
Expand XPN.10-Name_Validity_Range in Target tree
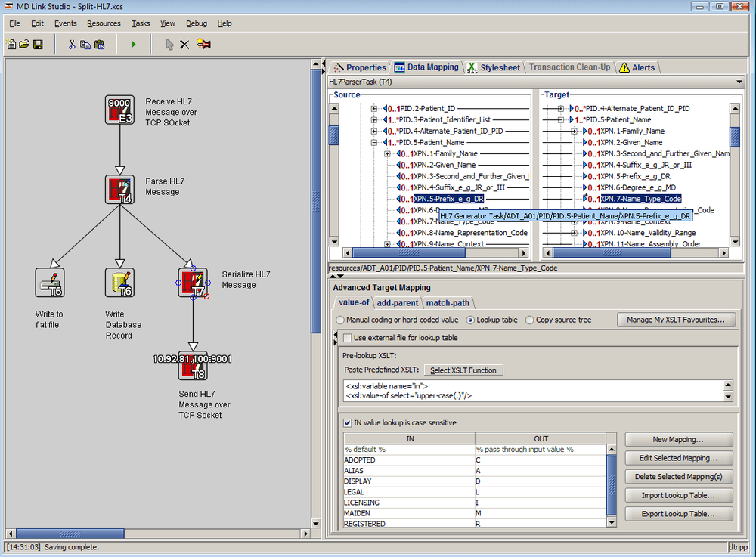coord(574,233)
